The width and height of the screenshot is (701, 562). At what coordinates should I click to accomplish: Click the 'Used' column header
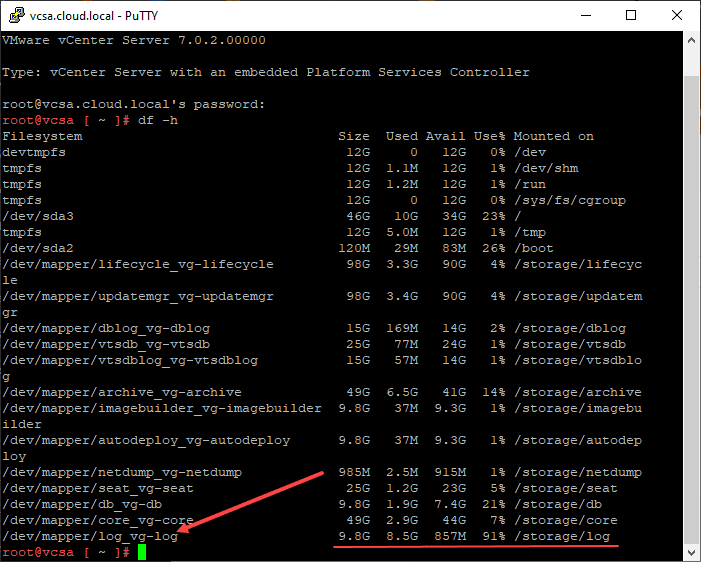[x=402, y=136]
